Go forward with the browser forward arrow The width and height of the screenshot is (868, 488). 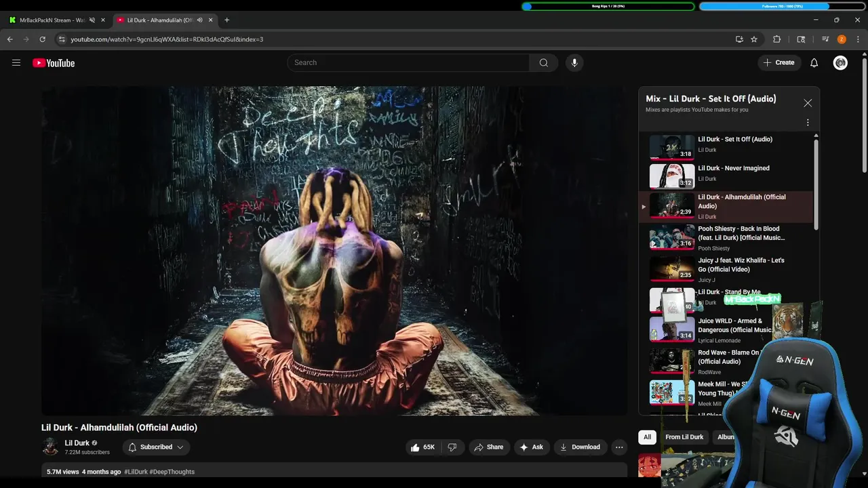(26, 39)
